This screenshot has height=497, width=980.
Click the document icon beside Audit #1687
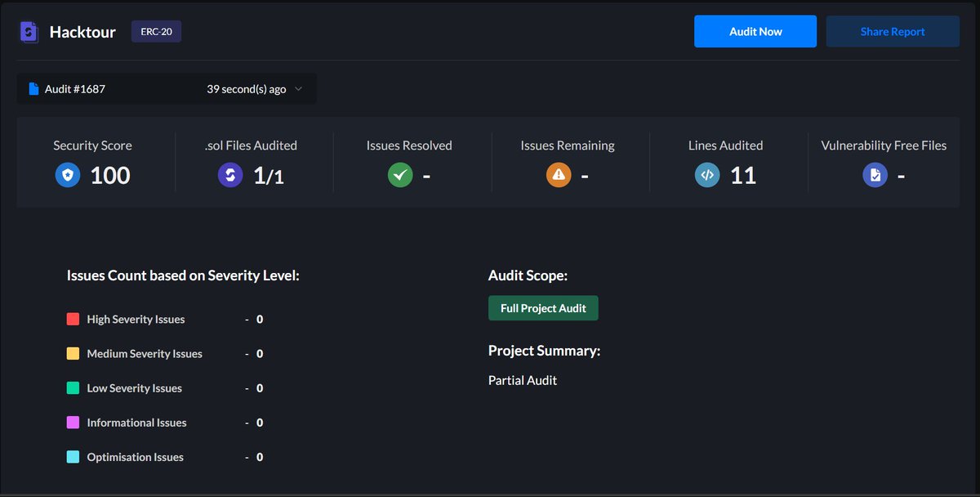(x=33, y=88)
